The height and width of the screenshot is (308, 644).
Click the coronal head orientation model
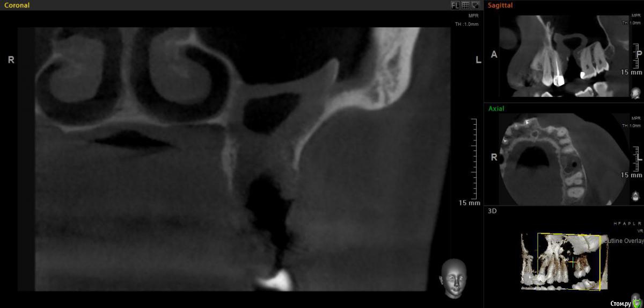click(452, 277)
